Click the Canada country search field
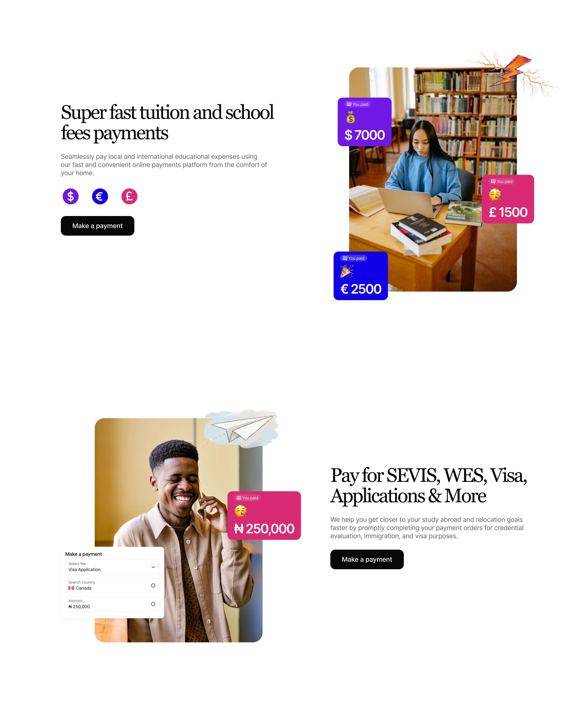The width and height of the screenshot is (588, 704). tap(112, 585)
